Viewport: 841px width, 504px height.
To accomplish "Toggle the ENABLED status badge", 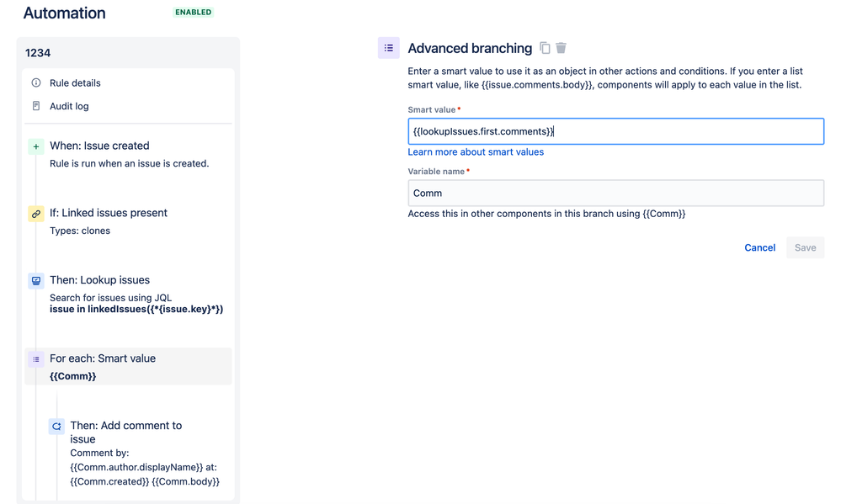I will [x=193, y=13].
